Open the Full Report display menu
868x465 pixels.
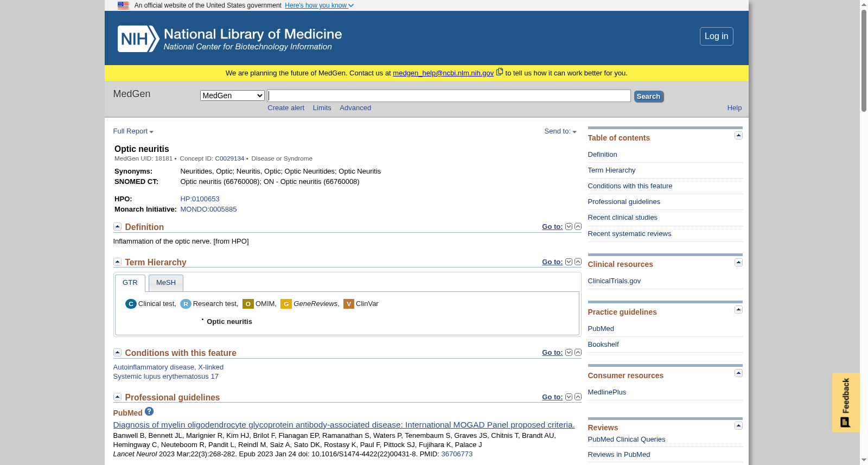point(133,131)
